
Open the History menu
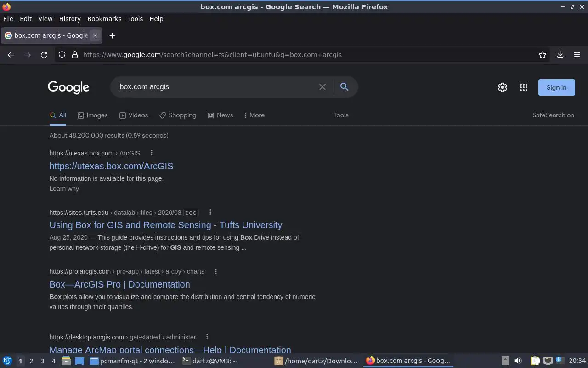click(x=70, y=19)
